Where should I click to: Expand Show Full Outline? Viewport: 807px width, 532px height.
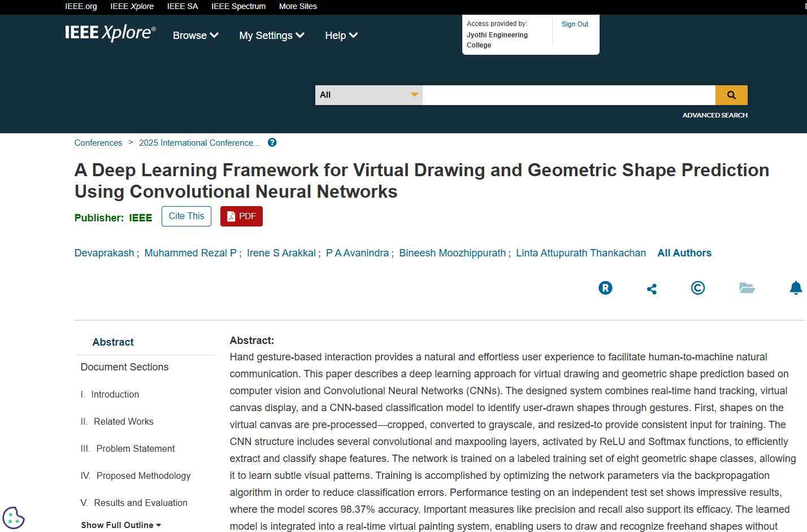[121, 525]
